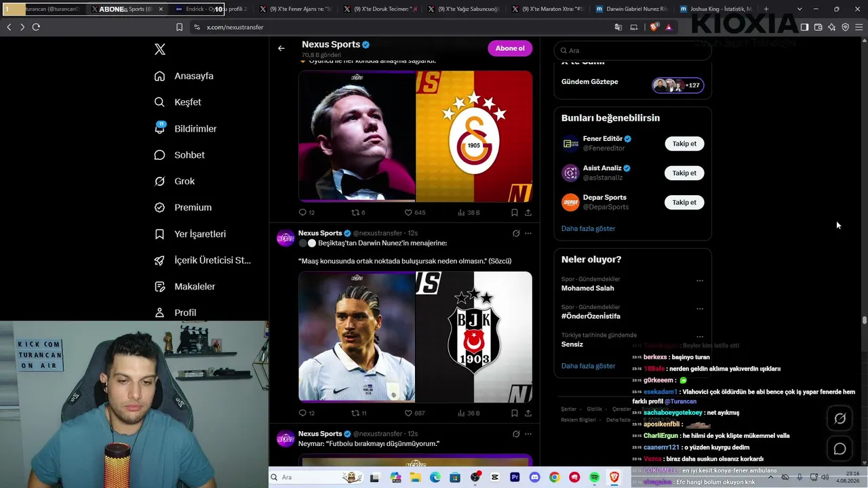Screen dimensions: 868x488
Task: Click Daha fazla göster under suggested accounts
Action: pyautogui.click(x=588, y=228)
